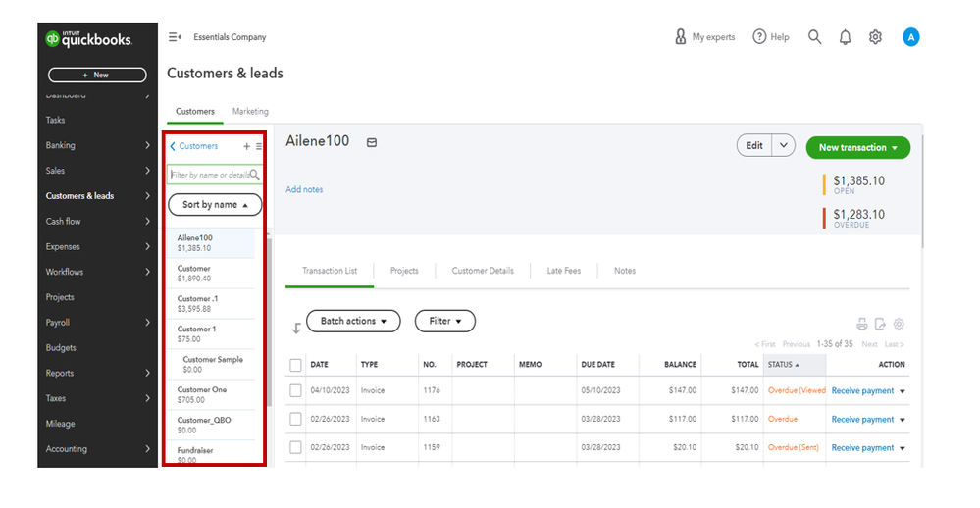
Task: Expand Receive payment arrow for invoice 1163
Action: point(902,420)
